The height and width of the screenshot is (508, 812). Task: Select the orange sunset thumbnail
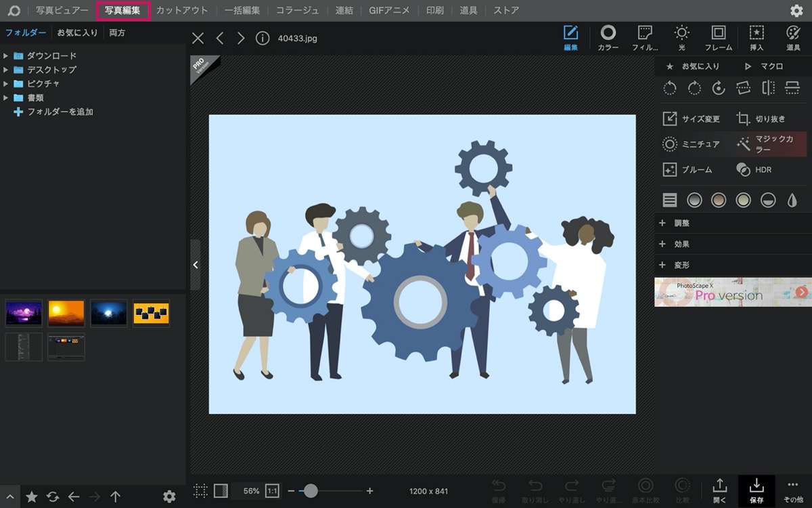click(x=66, y=313)
